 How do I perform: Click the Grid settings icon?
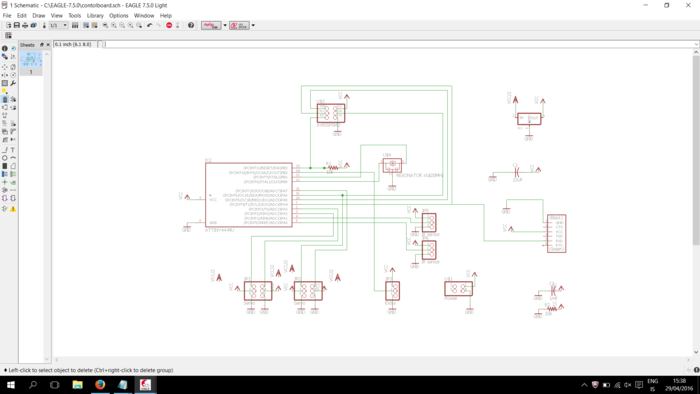(x=8, y=35)
